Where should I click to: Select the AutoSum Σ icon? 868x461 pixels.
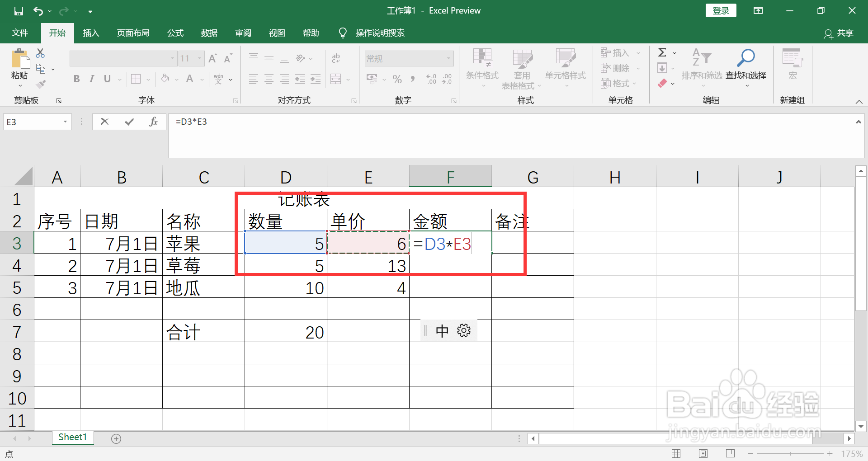click(662, 52)
